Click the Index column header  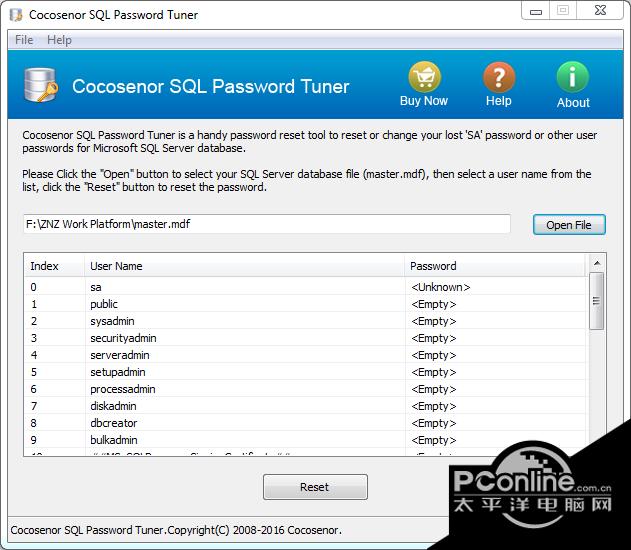pos(55,266)
